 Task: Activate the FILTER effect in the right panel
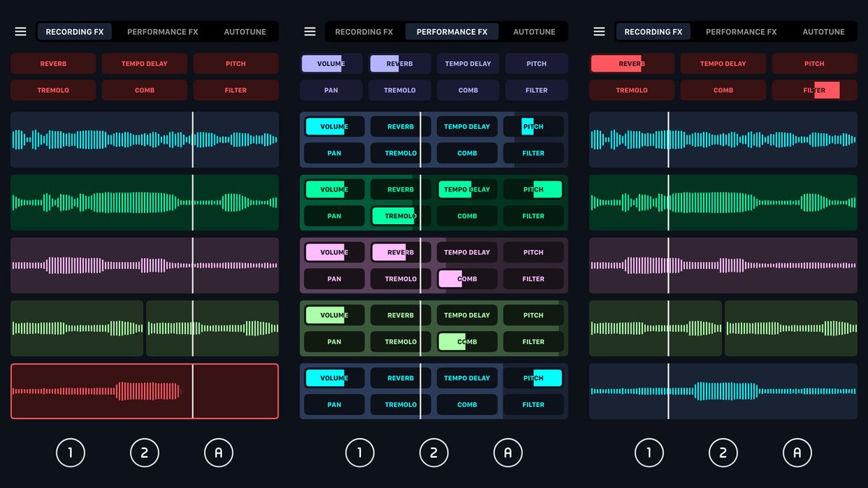(814, 90)
